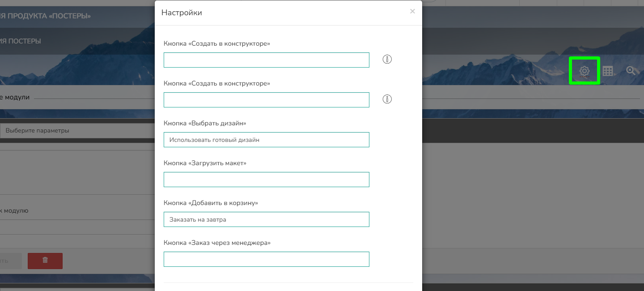Open settings via the gear icon
The image size is (644, 291).
point(584,71)
